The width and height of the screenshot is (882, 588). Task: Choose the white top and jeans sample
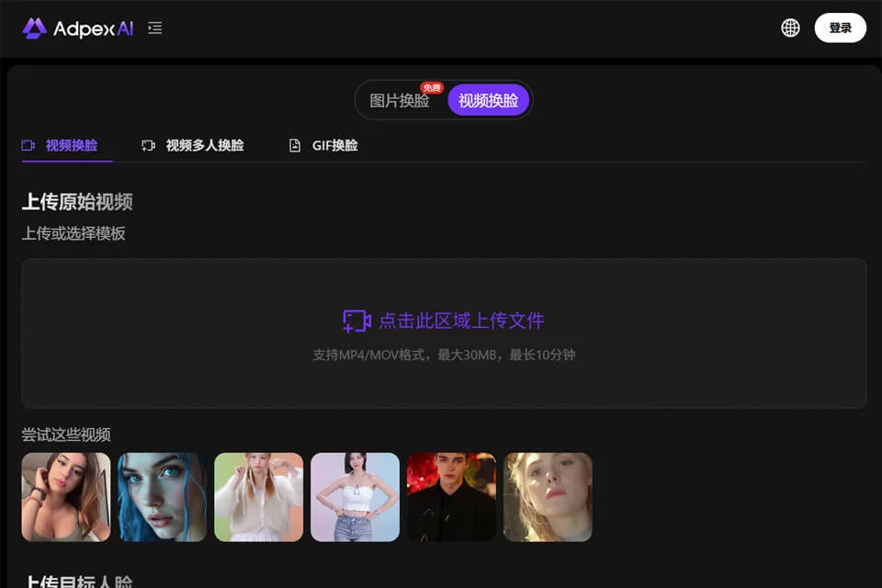[355, 497]
